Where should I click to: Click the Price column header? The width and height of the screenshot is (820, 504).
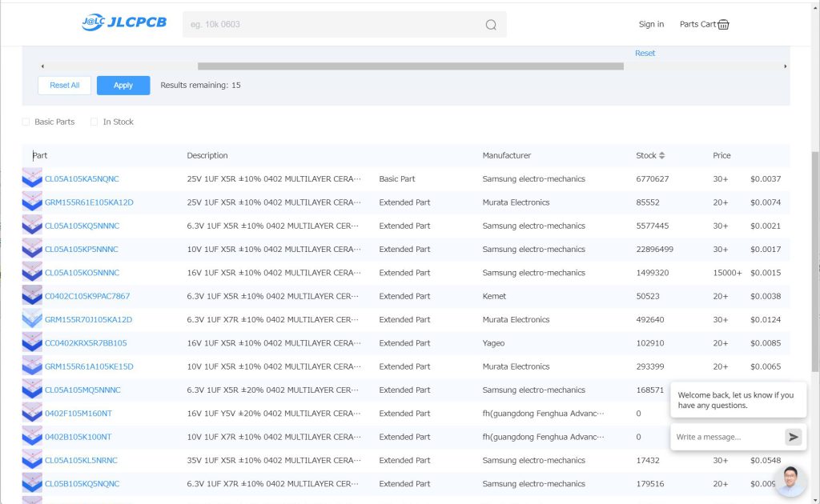tap(722, 155)
